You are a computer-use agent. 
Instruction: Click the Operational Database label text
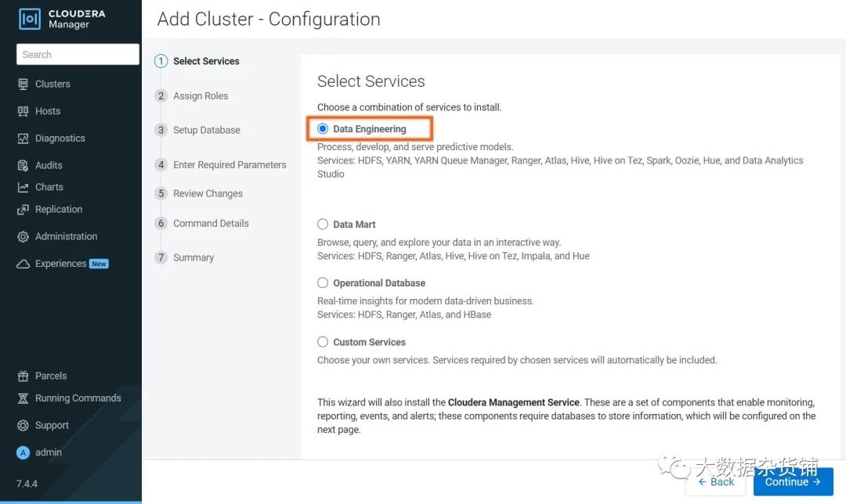[x=379, y=283]
